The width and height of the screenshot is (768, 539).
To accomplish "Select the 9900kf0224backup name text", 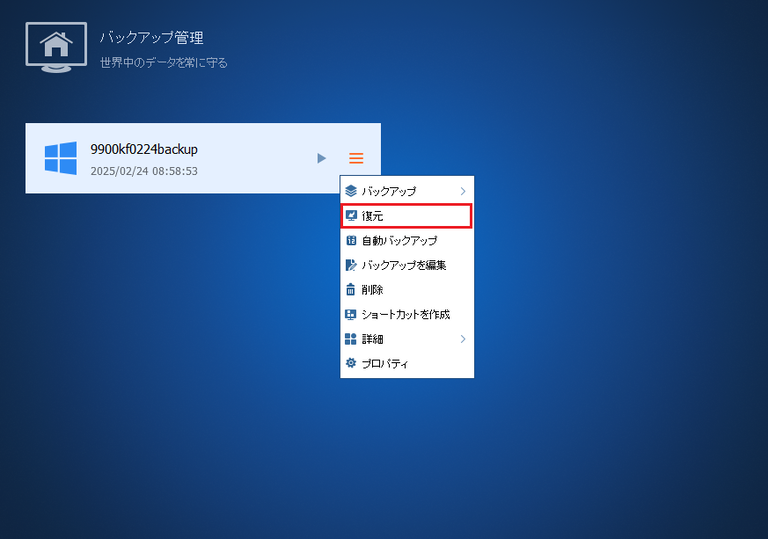I will click(144, 149).
